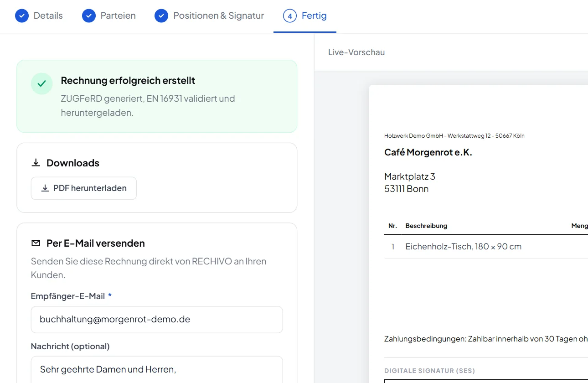This screenshot has height=383, width=588.
Task: Click the Empfänger-E-Mail input field
Action: click(157, 320)
